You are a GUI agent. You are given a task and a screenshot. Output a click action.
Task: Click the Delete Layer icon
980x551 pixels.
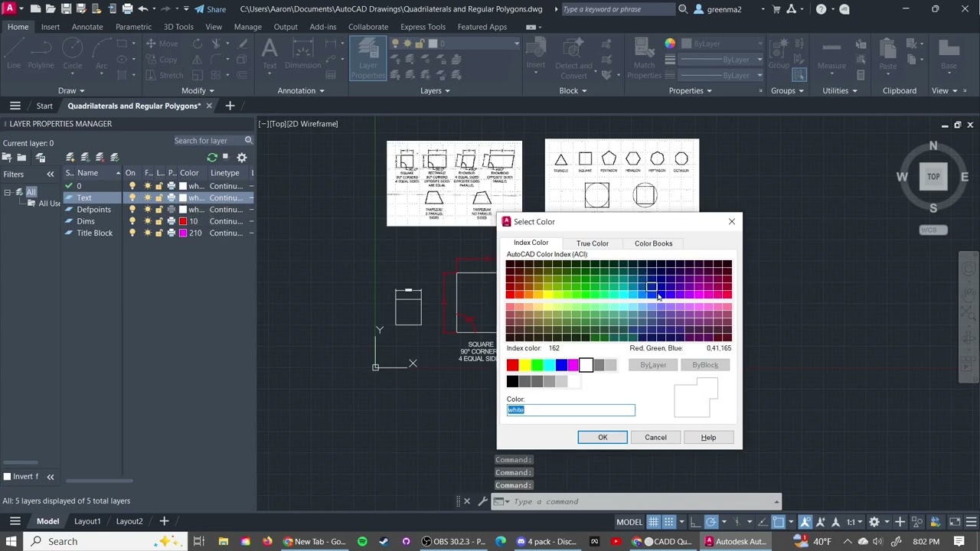(100, 157)
